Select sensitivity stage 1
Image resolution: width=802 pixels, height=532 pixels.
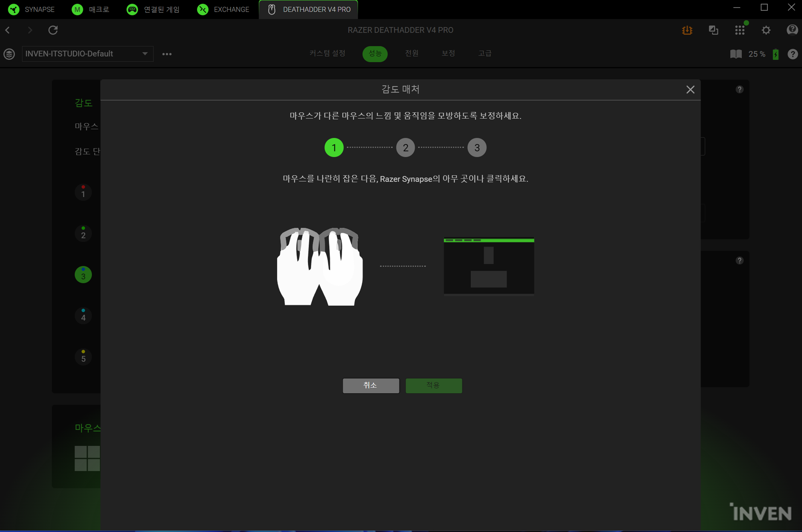coord(83,192)
